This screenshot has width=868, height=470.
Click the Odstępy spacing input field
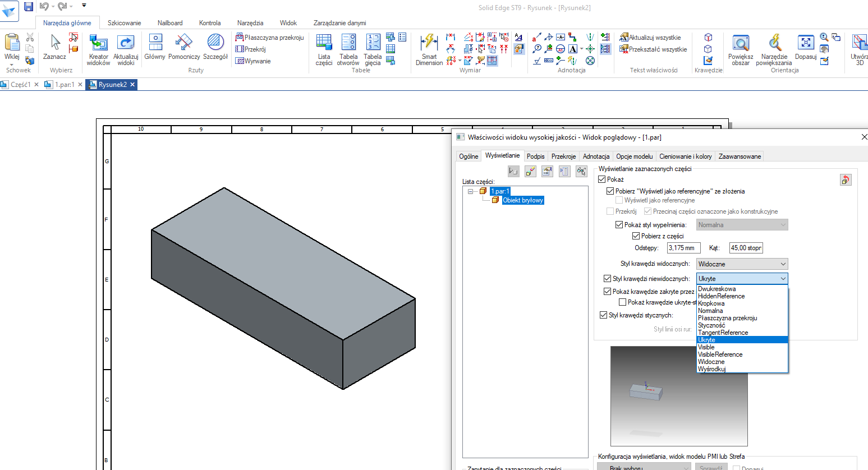(x=684, y=248)
